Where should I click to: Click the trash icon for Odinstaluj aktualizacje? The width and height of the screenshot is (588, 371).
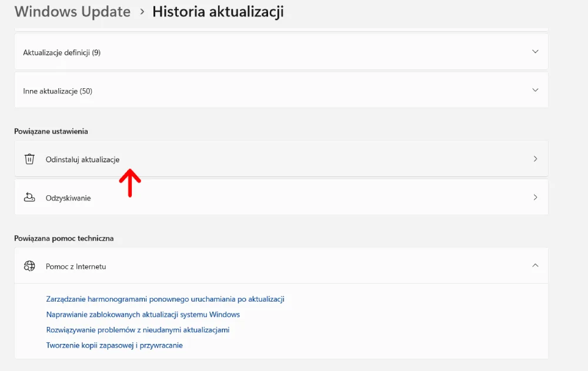(29, 159)
